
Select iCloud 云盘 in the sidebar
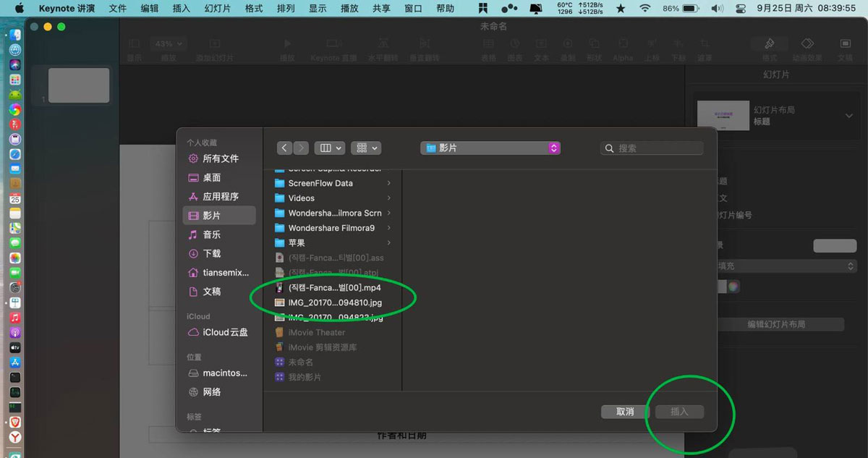219,332
